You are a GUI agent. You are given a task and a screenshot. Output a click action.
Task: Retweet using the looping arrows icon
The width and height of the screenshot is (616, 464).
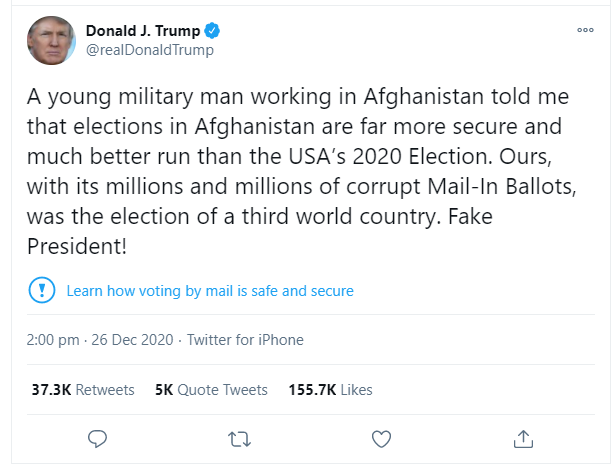239,439
